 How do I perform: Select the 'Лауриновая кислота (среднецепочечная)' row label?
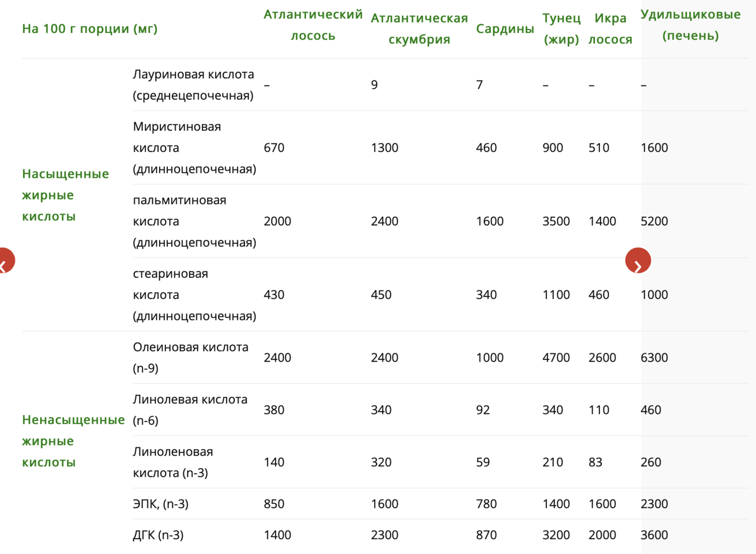tap(193, 85)
